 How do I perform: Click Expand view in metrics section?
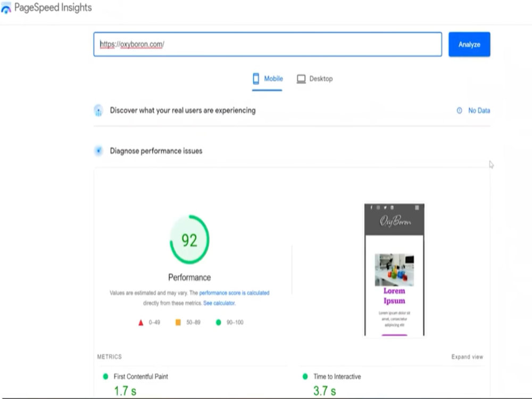(467, 356)
